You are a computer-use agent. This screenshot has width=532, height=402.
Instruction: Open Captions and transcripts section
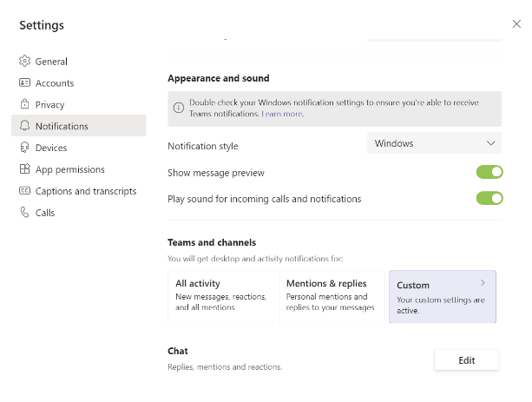pyautogui.click(x=79, y=191)
